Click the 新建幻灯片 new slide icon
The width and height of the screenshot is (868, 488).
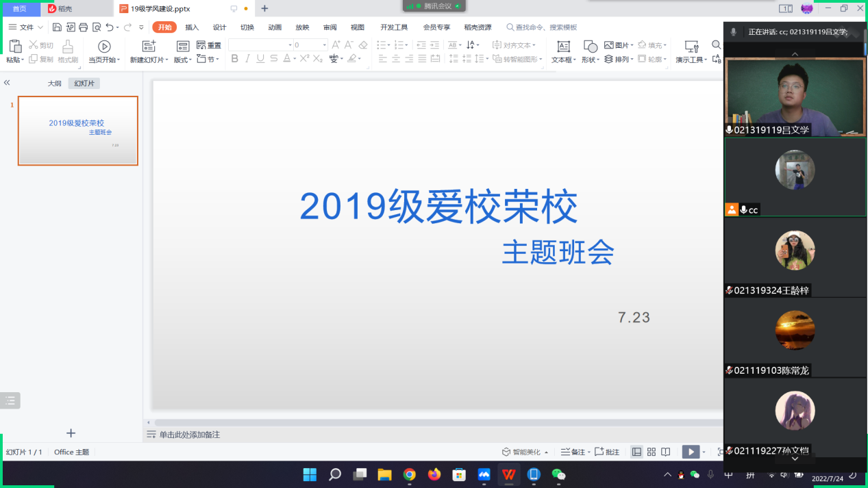[149, 47]
